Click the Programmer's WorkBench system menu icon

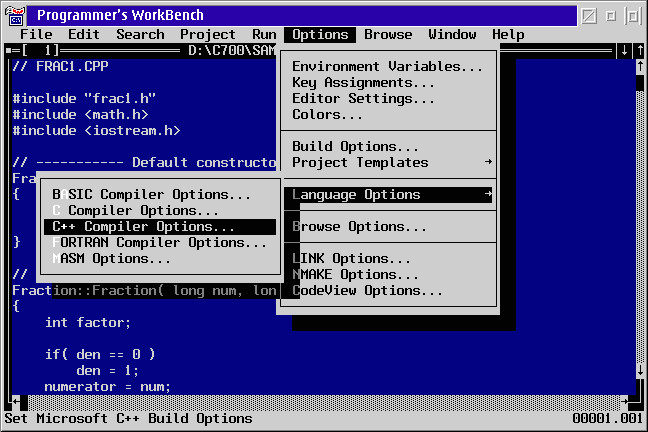click(x=15, y=16)
